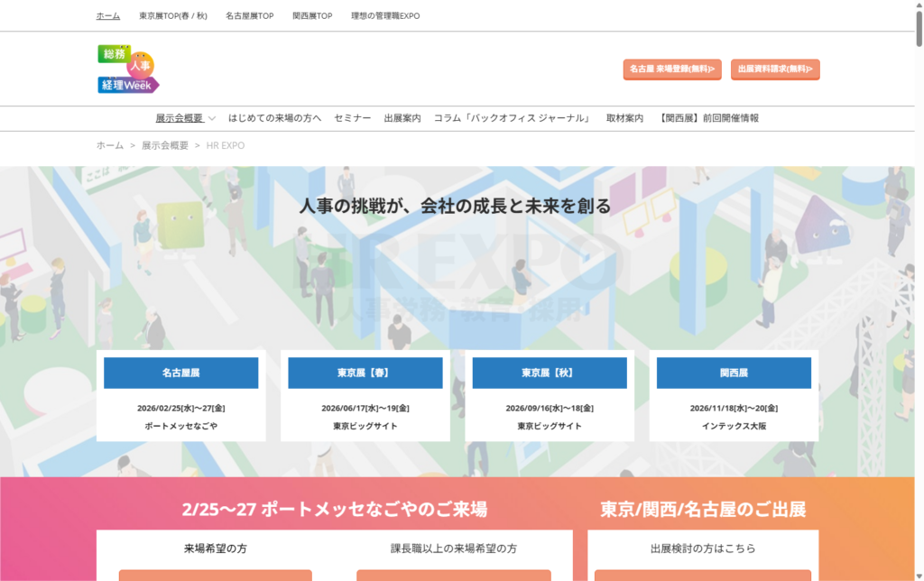Image resolution: width=924 pixels, height=581 pixels.
Task: Select the セミナー menu item
Action: [x=352, y=118]
